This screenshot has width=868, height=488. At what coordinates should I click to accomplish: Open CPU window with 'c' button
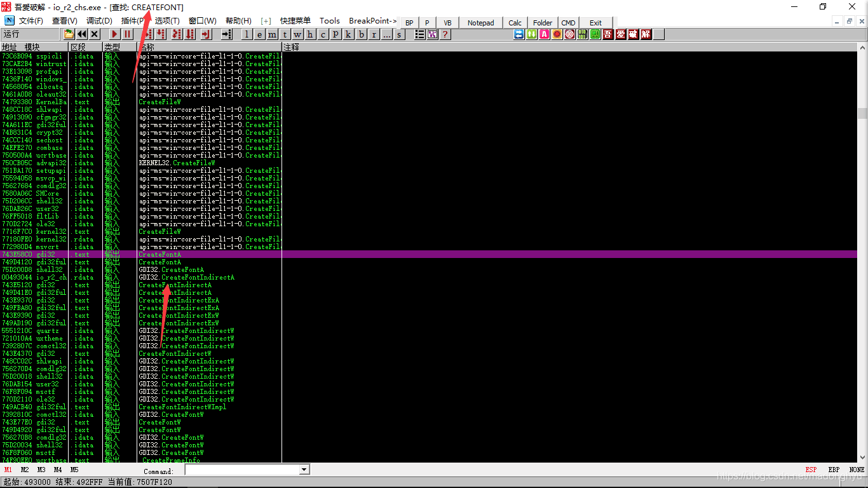click(x=323, y=34)
